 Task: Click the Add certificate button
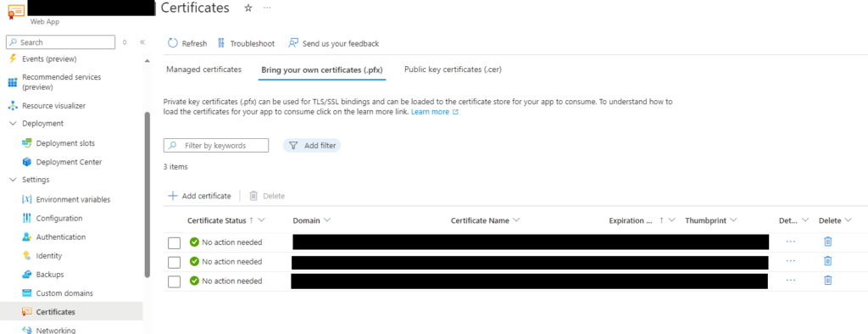[x=199, y=196]
